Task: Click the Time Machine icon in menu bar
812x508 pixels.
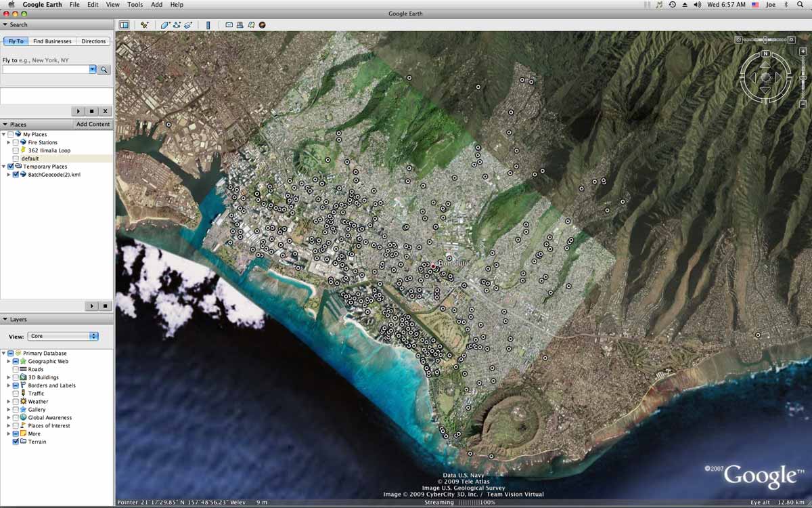Action: point(672,4)
